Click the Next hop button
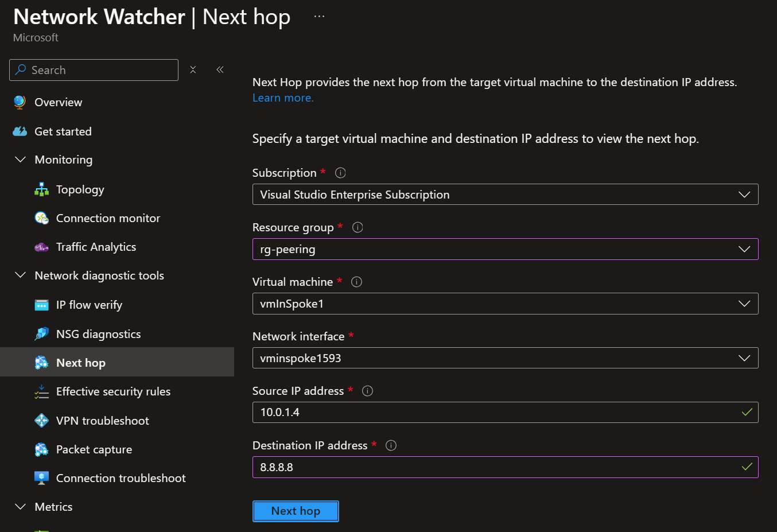 (296, 511)
